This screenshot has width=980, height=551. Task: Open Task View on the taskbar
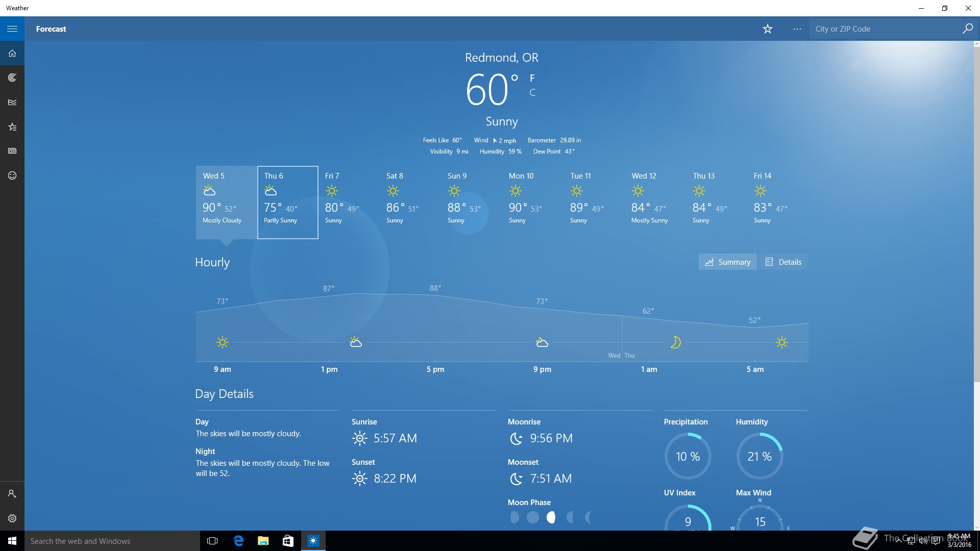(212, 541)
